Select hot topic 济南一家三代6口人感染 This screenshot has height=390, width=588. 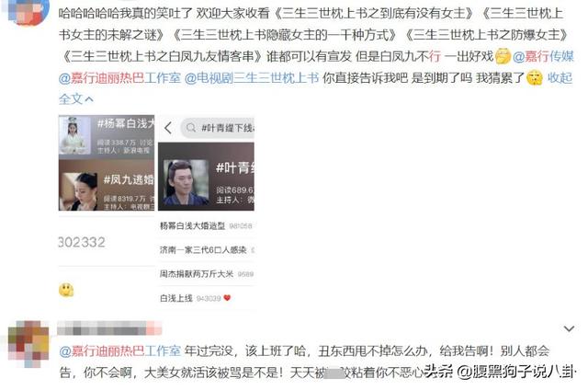[206, 249]
